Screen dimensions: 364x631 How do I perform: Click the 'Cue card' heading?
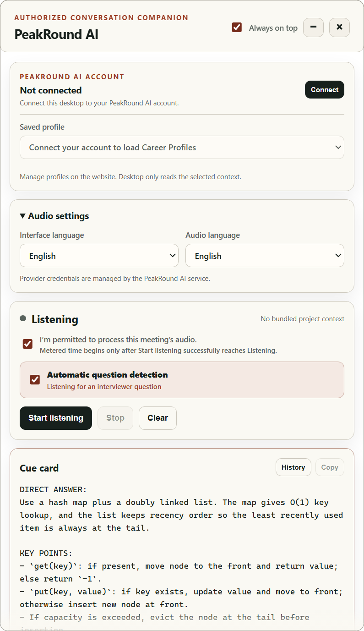click(x=39, y=468)
